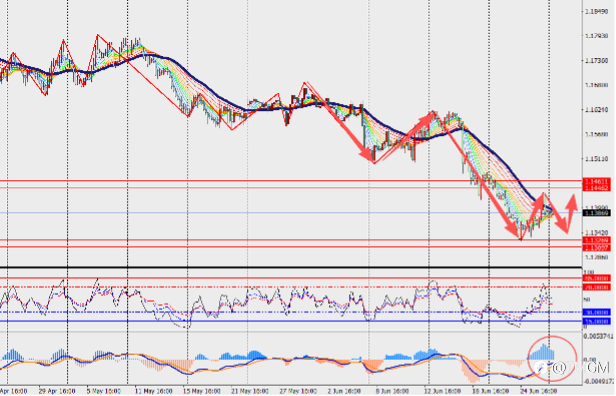Click the 1.13420 price axis label
The width and height of the screenshot is (616, 396).
tap(596, 233)
